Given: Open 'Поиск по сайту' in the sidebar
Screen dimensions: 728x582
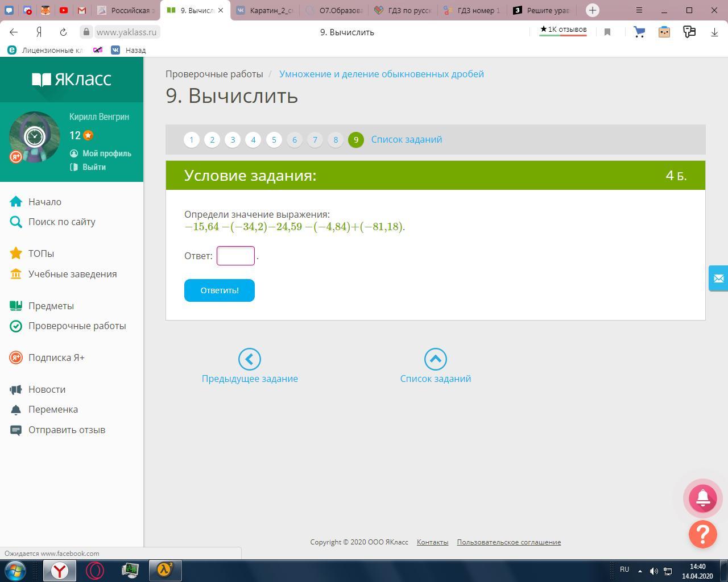Looking at the screenshot, I should click(53, 222).
